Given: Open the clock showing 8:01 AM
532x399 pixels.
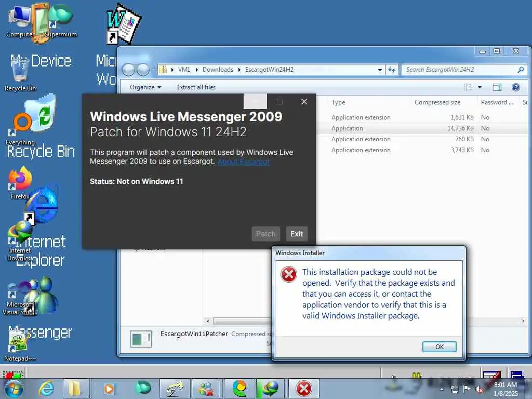Looking at the screenshot, I should pyautogui.click(x=506, y=389).
